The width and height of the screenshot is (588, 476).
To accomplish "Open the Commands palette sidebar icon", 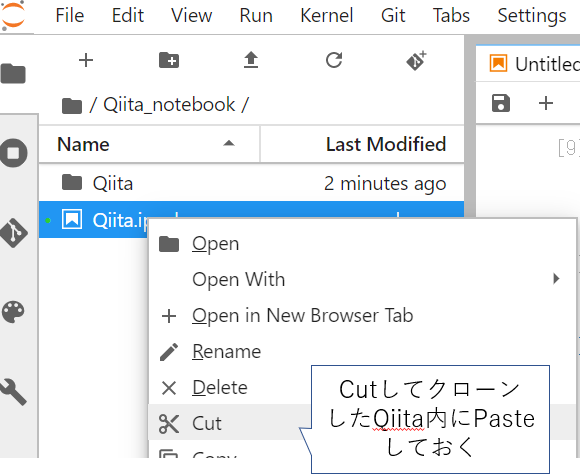I will click(14, 311).
